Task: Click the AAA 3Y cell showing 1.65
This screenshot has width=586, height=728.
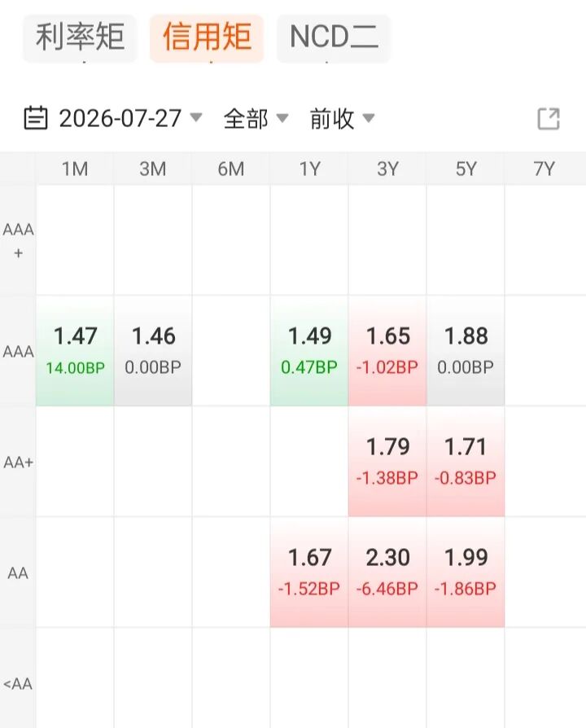Action: tap(387, 350)
